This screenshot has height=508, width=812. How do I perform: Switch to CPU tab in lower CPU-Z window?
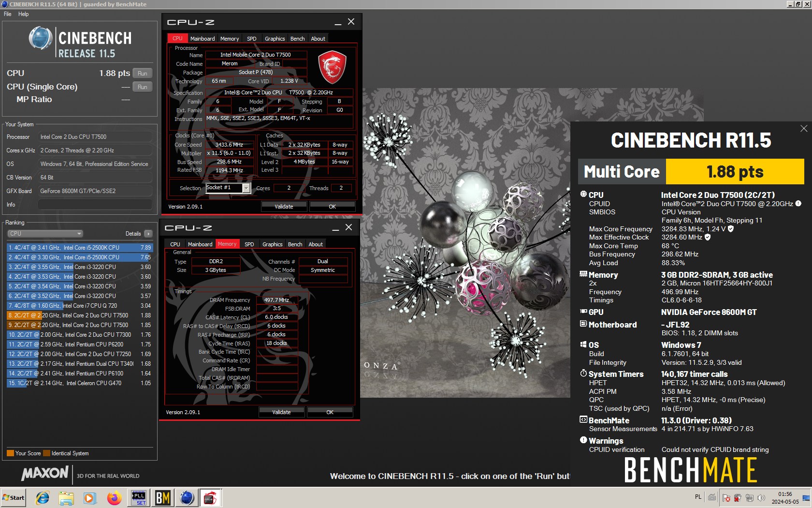175,244
